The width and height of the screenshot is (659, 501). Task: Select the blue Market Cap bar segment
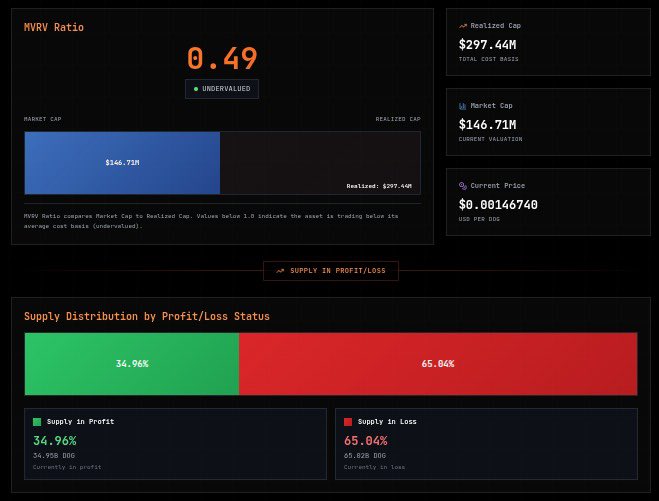pyautogui.click(x=122, y=162)
